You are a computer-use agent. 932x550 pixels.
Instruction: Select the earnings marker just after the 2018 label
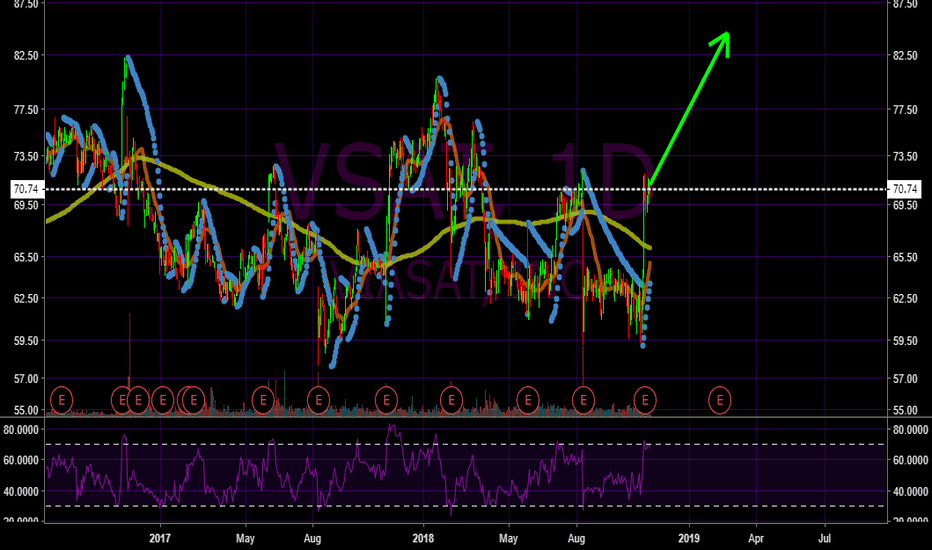[x=451, y=400]
